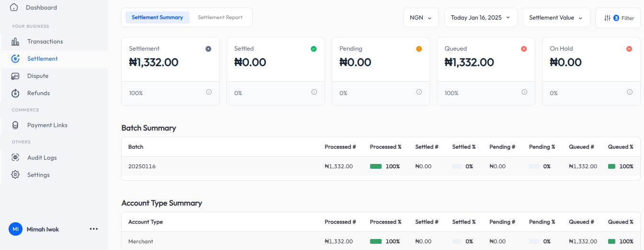Click the Transactions bar chart icon

[x=15, y=42]
